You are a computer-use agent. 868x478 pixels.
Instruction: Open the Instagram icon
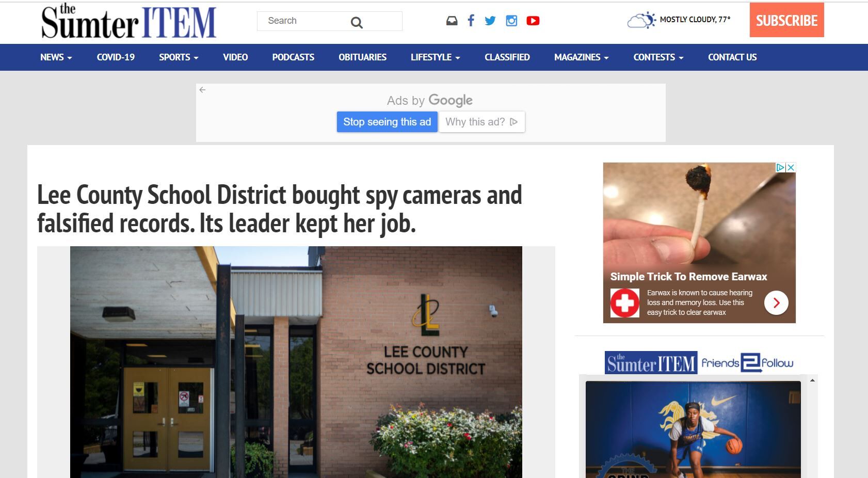point(511,21)
